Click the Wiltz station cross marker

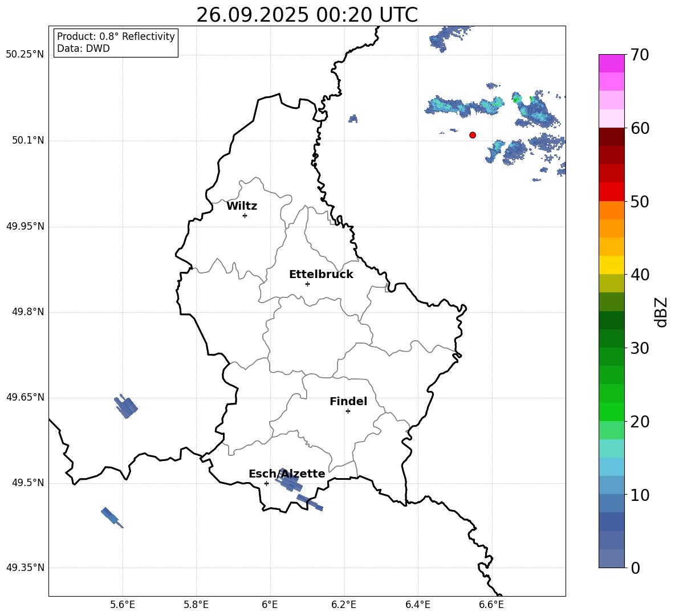245,215
